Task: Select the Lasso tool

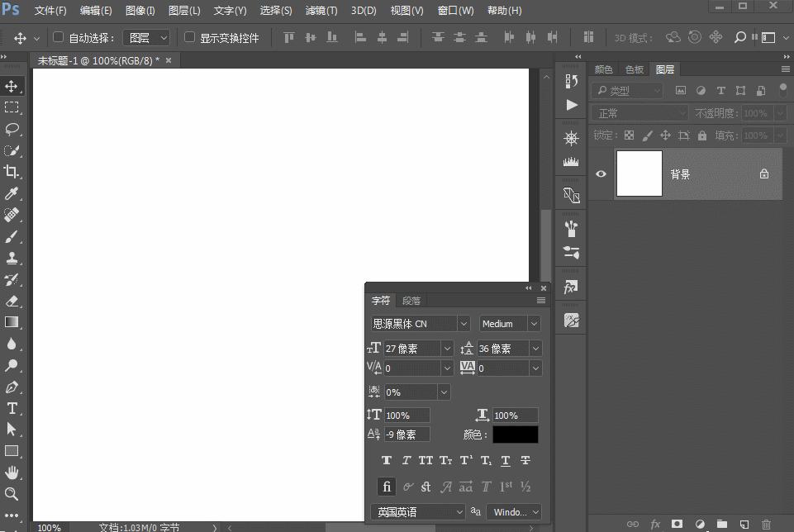Action: click(12, 129)
